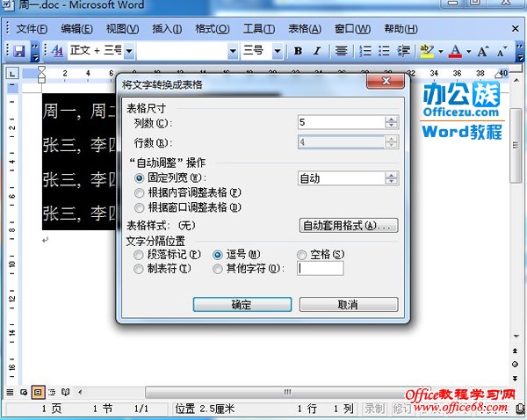The height and width of the screenshot is (420, 527).
Task: Click Previous Page browse arrow
Action: [515, 351]
